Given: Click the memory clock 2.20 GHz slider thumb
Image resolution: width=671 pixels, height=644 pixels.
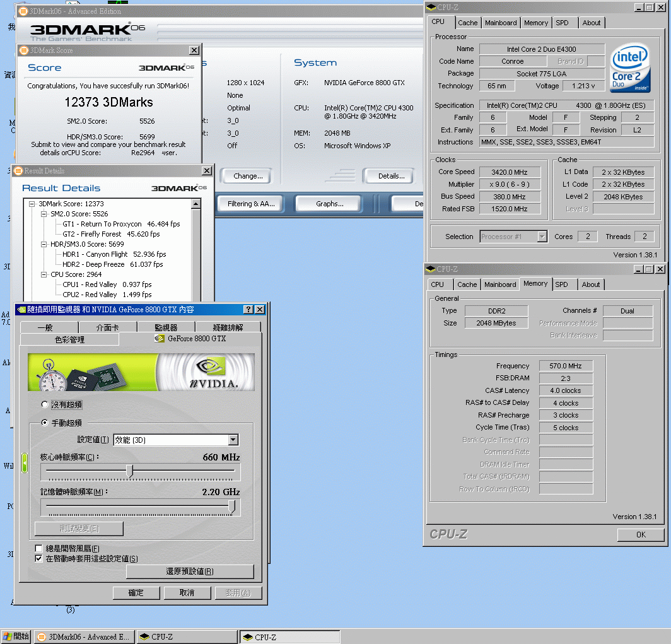Looking at the screenshot, I should [232, 506].
